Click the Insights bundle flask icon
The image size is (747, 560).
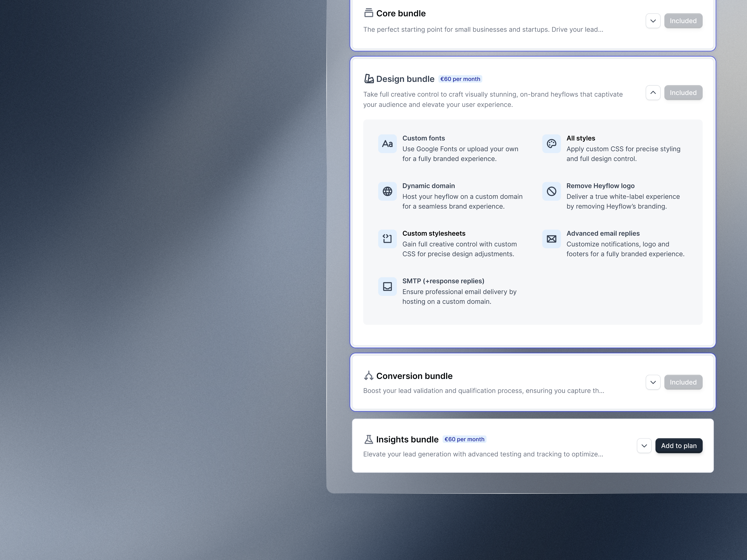(x=368, y=439)
